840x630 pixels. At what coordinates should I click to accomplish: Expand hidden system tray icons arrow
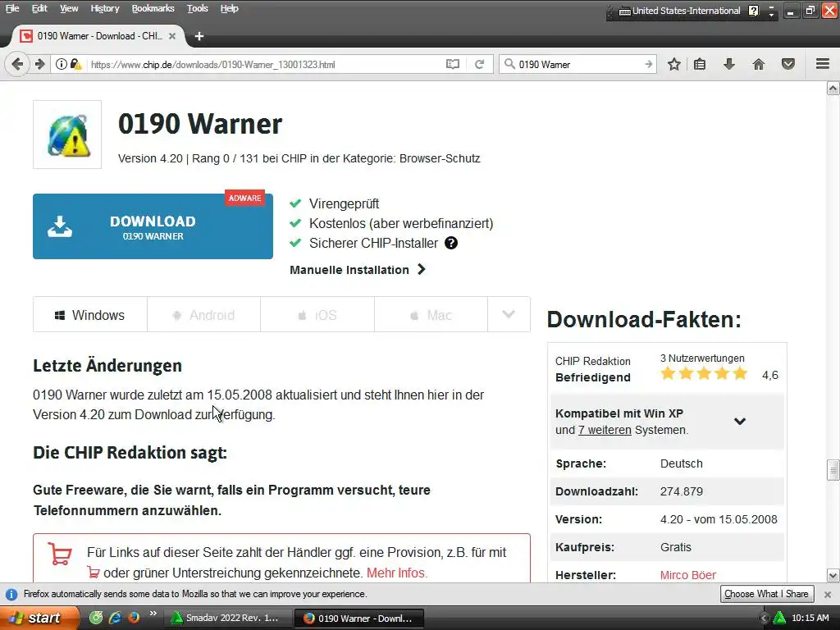coord(764,618)
